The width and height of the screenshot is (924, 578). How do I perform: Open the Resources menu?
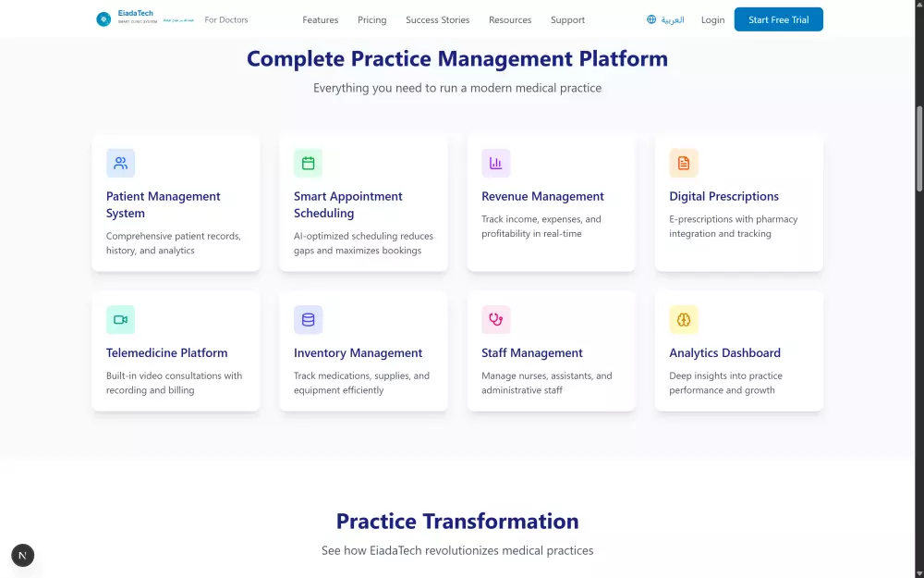click(x=510, y=19)
